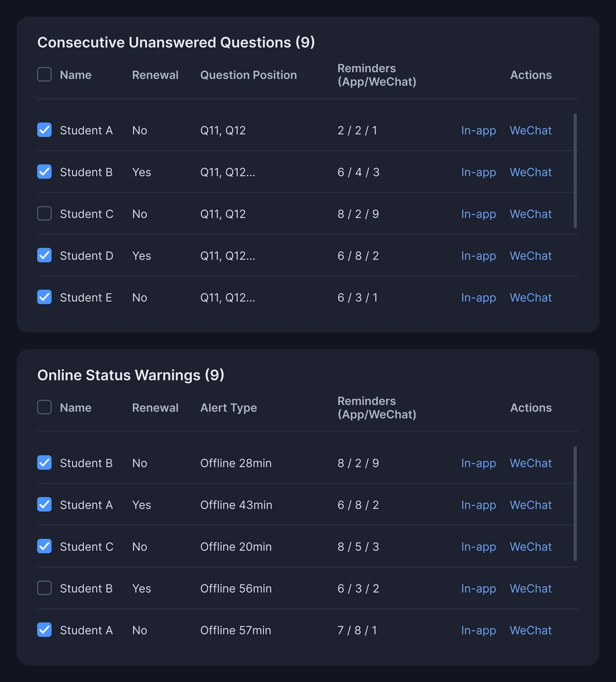Send In-app reminder for Offline 43min alert

coord(478,505)
